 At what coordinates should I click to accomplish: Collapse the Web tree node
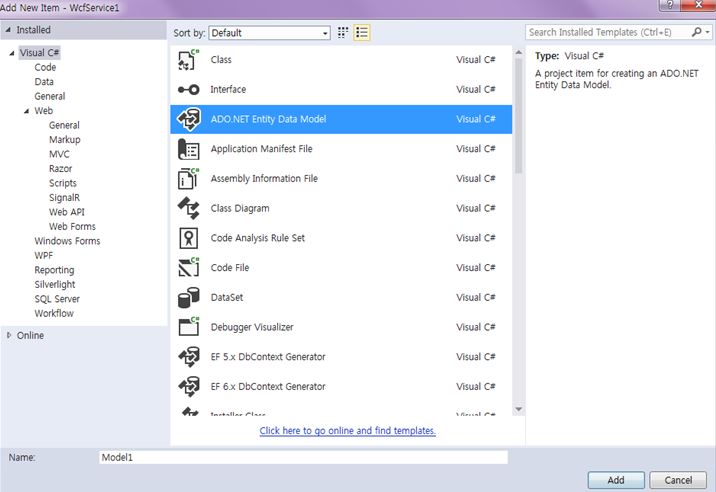26,111
